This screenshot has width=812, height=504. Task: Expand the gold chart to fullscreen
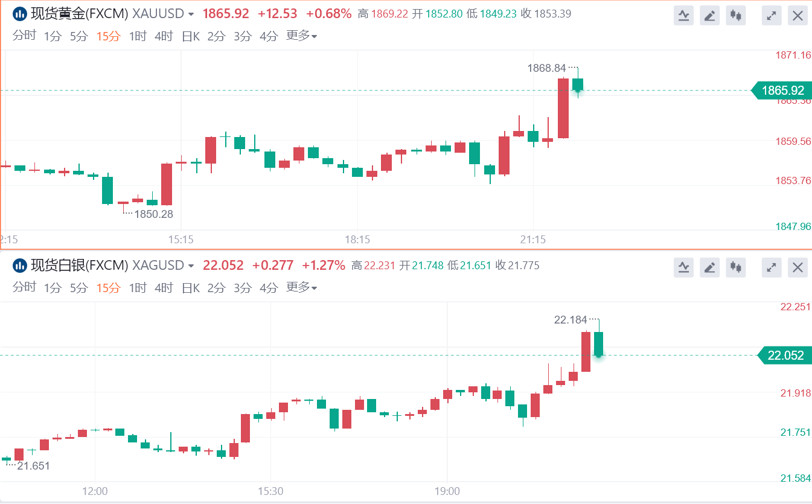771,16
